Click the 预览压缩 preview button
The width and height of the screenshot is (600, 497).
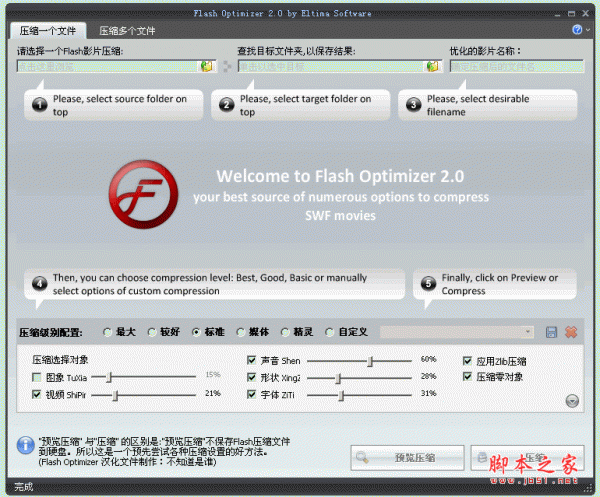(x=408, y=458)
